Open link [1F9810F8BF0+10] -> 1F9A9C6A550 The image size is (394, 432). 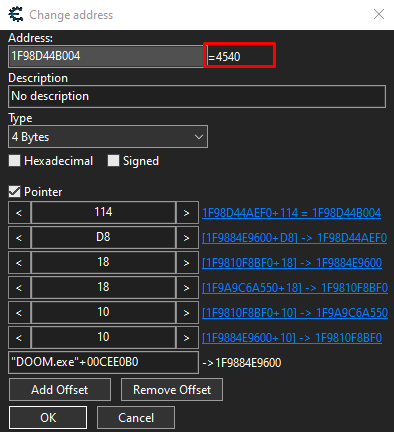point(295,313)
